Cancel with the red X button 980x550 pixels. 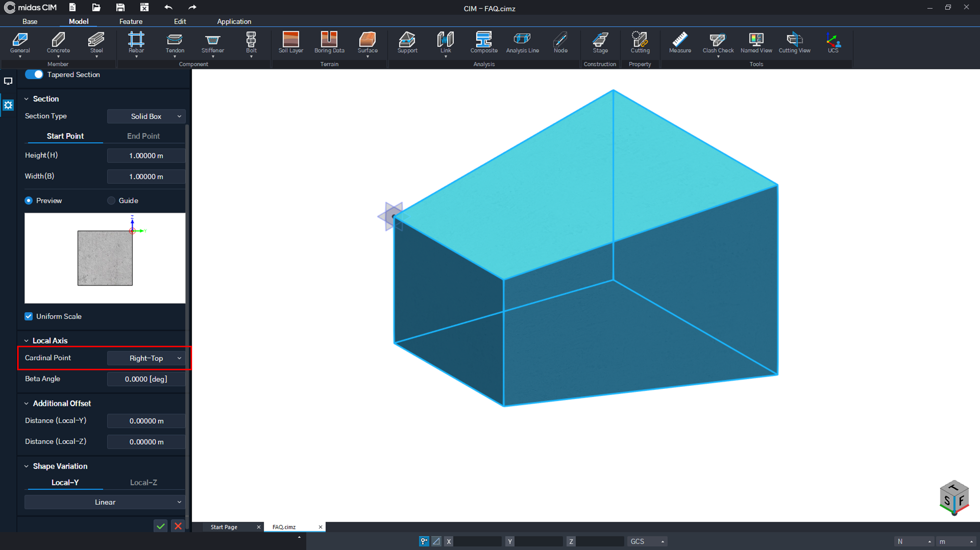tap(178, 526)
